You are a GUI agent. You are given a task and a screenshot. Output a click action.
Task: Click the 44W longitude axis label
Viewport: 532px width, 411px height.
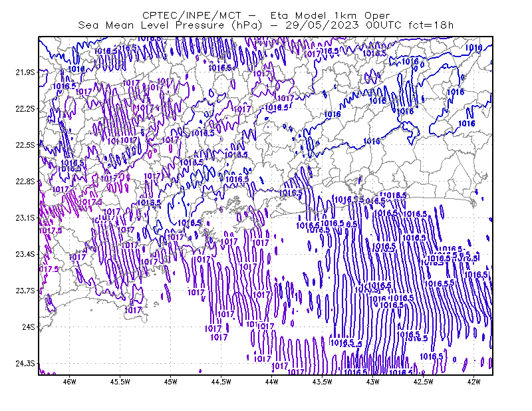pyautogui.click(x=272, y=382)
